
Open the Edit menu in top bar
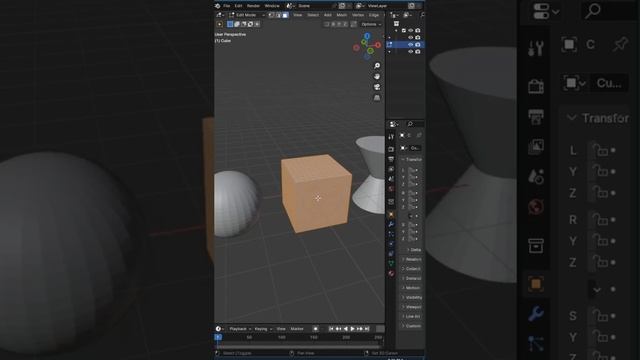238,6
